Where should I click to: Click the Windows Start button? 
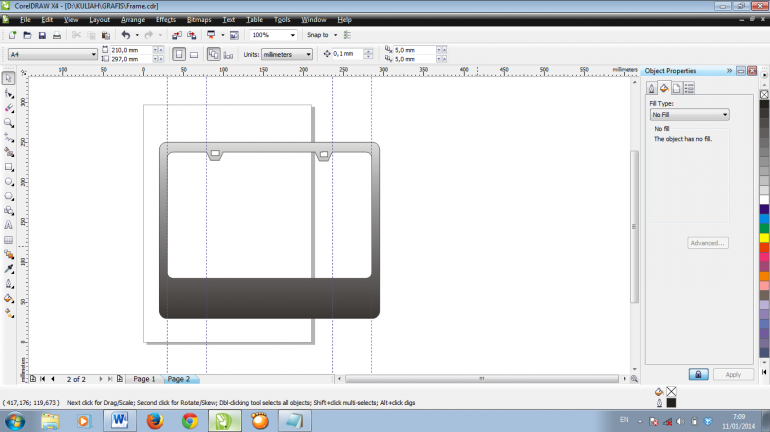15,421
